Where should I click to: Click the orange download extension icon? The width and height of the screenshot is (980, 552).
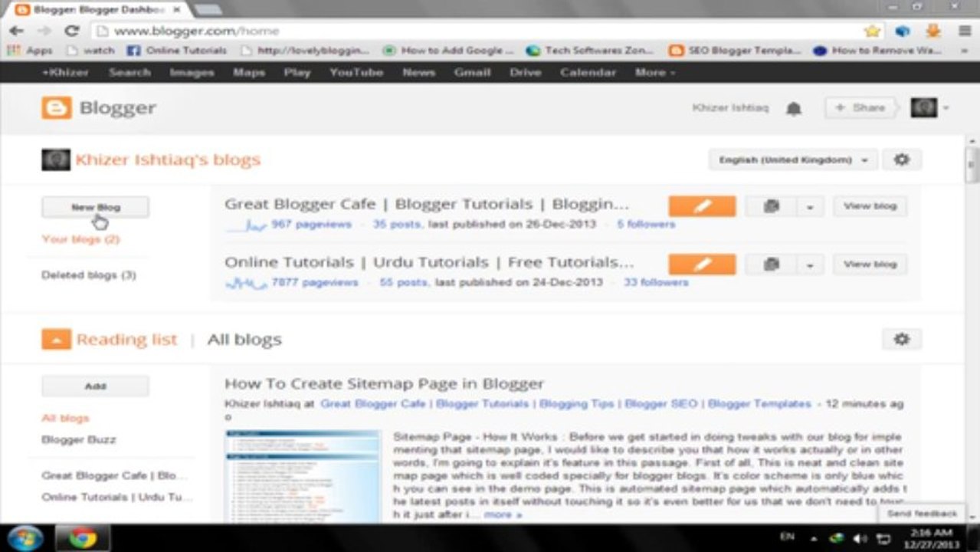[933, 31]
